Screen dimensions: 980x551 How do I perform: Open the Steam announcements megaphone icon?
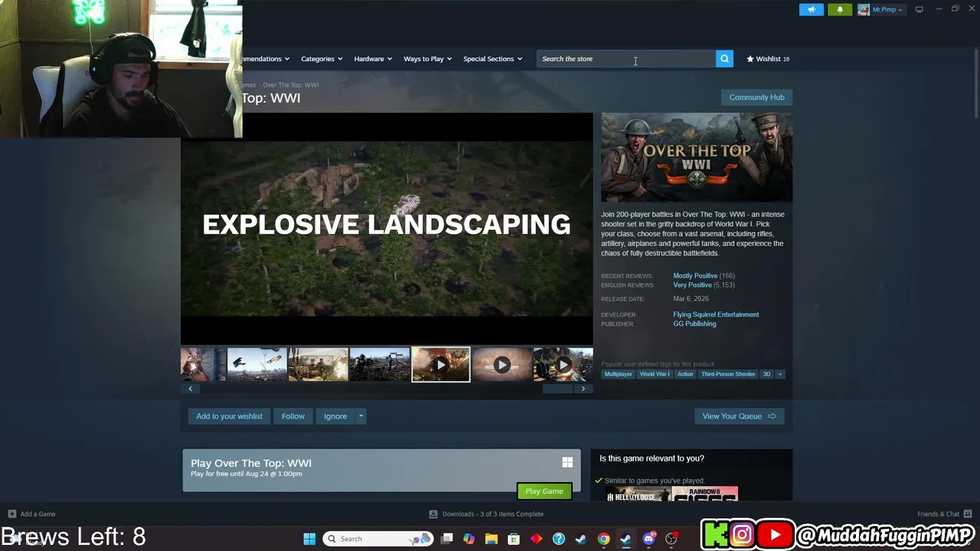point(812,10)
